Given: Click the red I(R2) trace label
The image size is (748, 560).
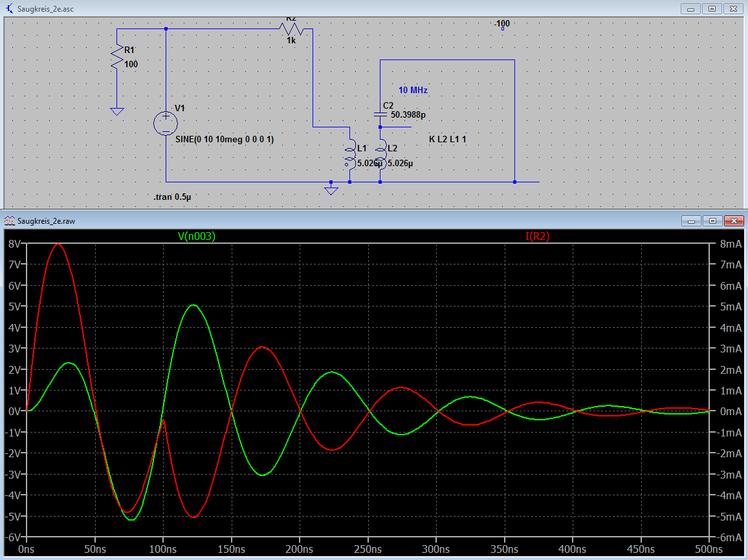Looking at the screenshot, I should tap(537, 237).
